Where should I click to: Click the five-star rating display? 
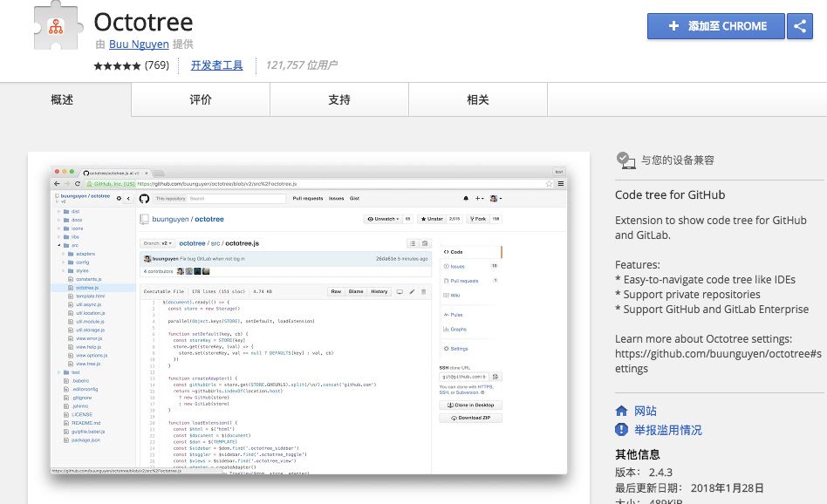pos(118,65)
